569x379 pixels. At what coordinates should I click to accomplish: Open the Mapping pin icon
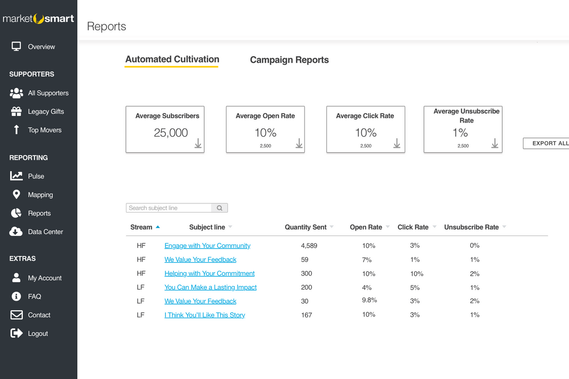(16, 195)
